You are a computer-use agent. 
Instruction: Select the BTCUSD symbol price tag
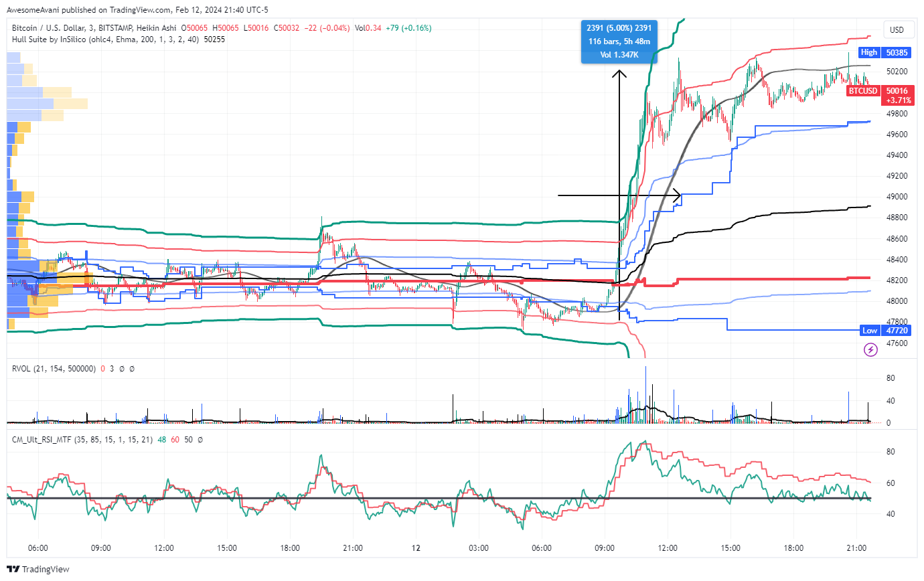pos(862,90)
